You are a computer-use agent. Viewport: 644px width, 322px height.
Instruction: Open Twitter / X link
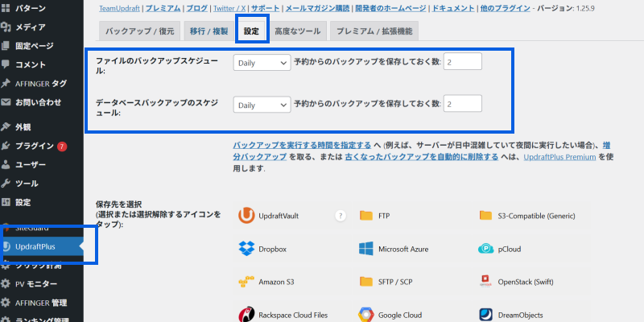point(229,8)
